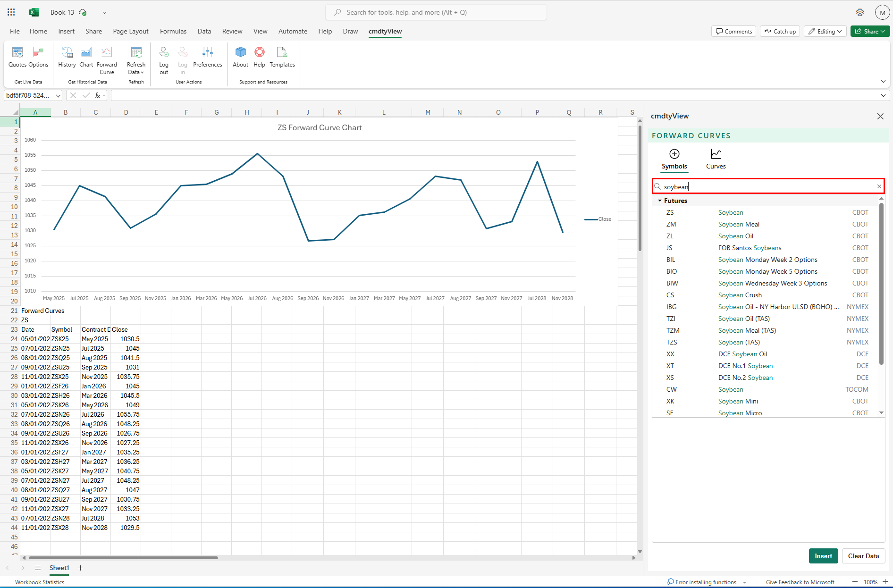Select the Quotes live data icon

[17, 57]
